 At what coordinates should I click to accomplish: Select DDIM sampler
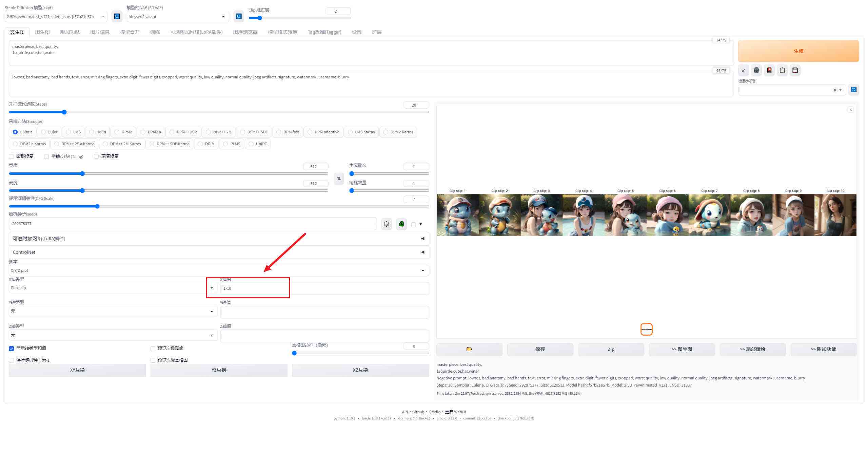[206, 144]
